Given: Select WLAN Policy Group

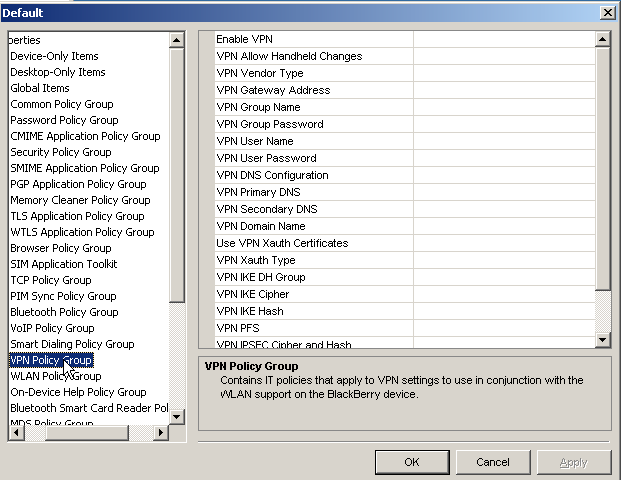Looking at the screenshot, I should pyautogui.click(x=56, y=376).
